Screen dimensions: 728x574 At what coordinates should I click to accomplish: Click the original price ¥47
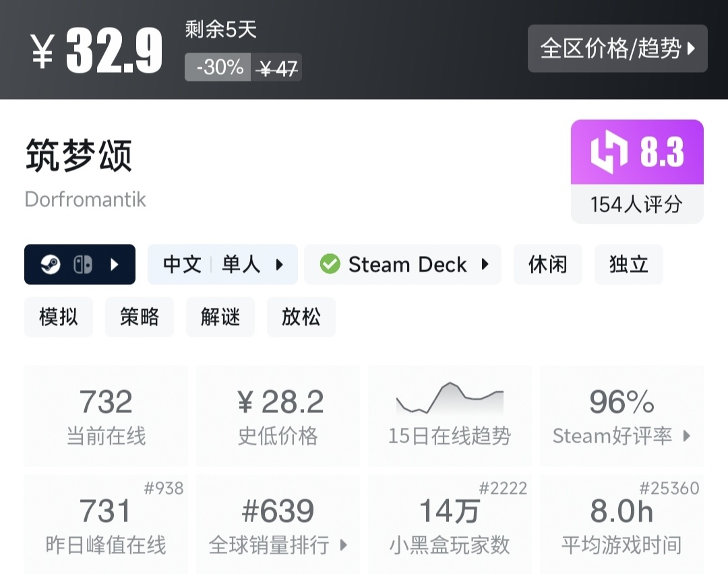click(x=276, y=69)
